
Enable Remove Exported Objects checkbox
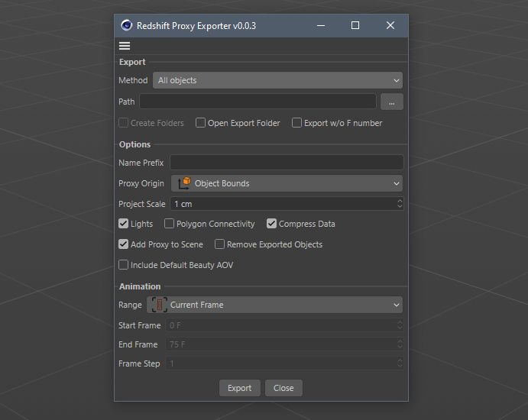[x=219, y=244]
